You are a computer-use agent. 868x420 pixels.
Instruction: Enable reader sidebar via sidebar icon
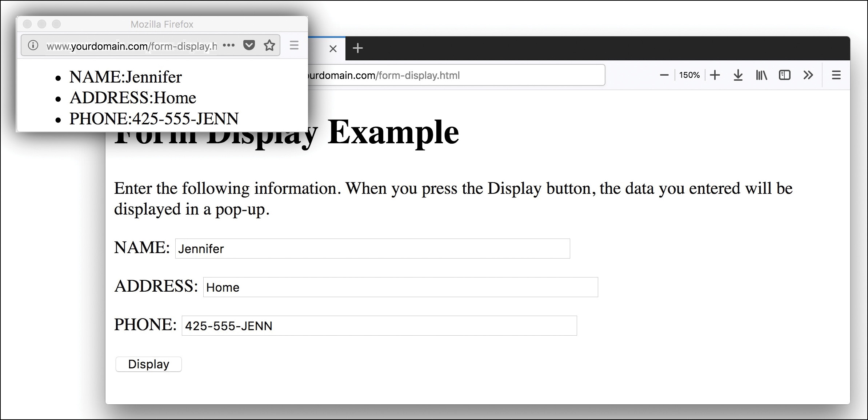784,75
